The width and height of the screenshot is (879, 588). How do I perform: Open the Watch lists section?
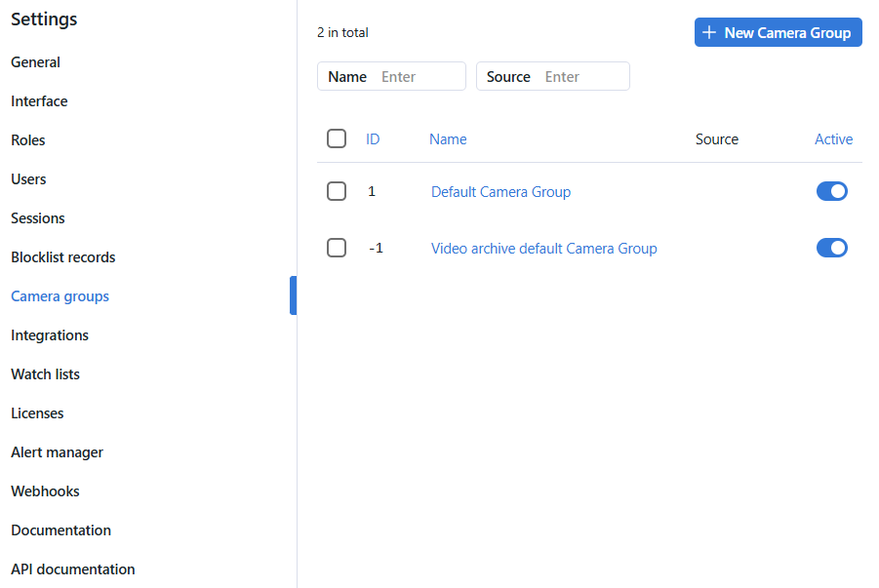[45, 374]
